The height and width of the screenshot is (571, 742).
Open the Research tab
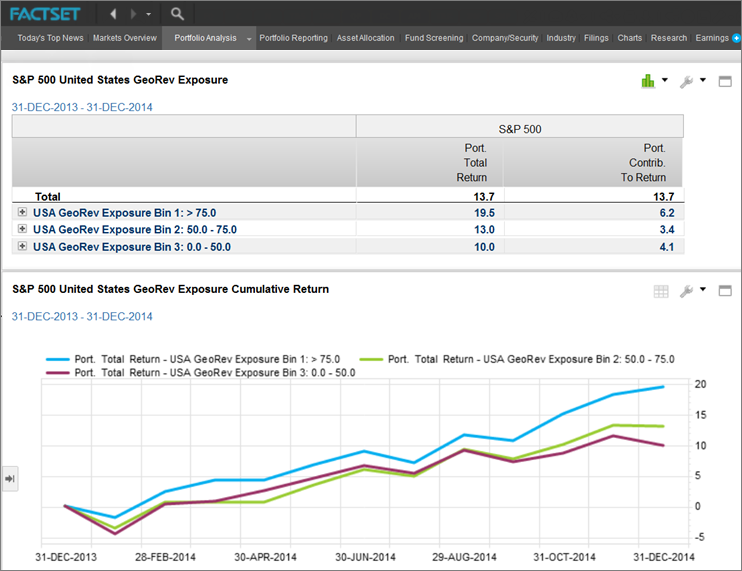coord(668,38)
